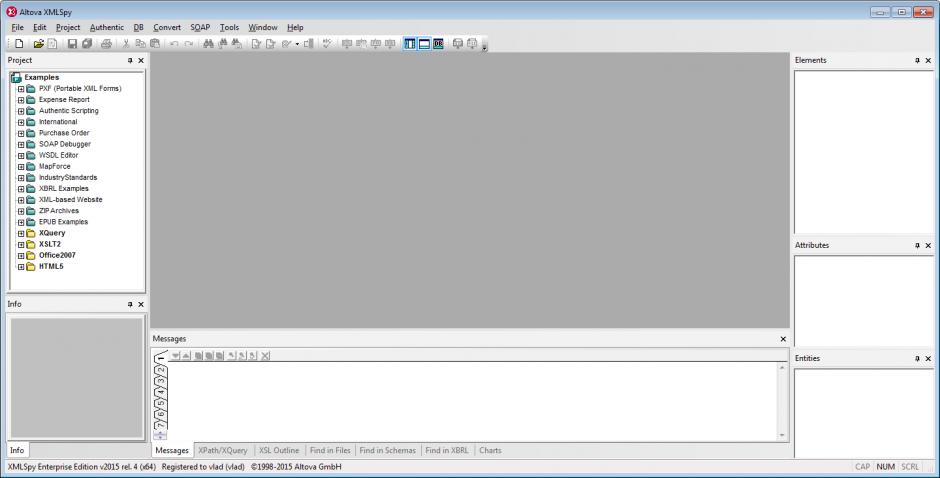Close the Messages panel
Screen dimensions: 940x478
(x=783, y=339)
